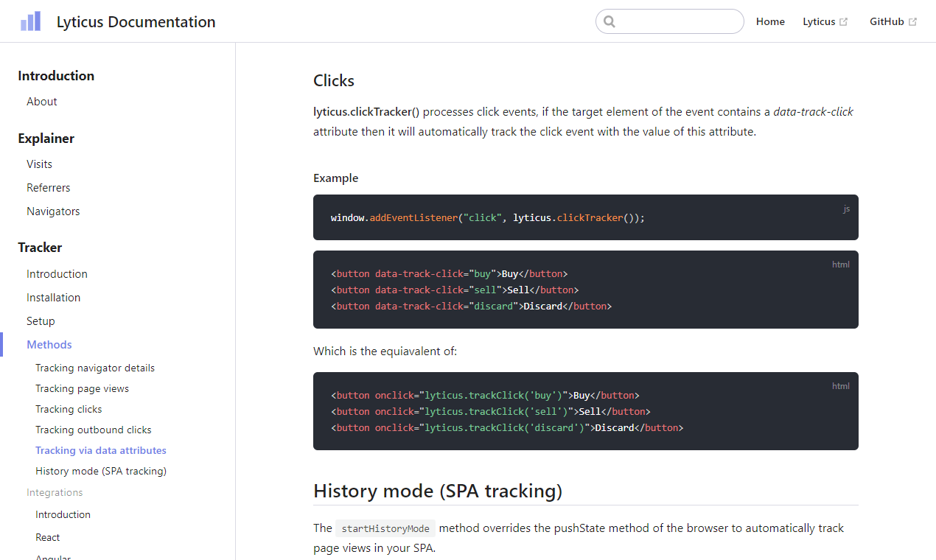Click the magnifier icon in search box

click(610, 21)
